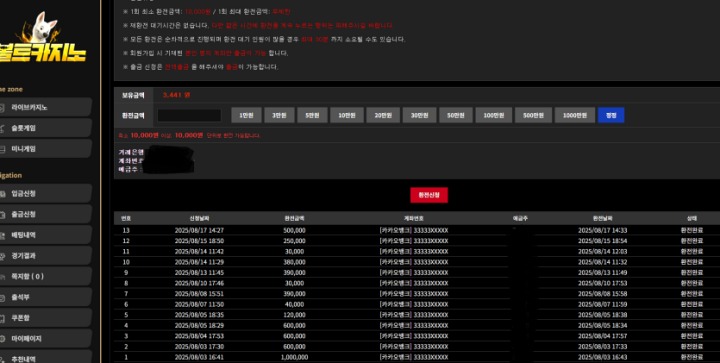The width and height of the screenshot is (720, 363).
Task: Choose the 50만원 amount button
Action: 456,115
